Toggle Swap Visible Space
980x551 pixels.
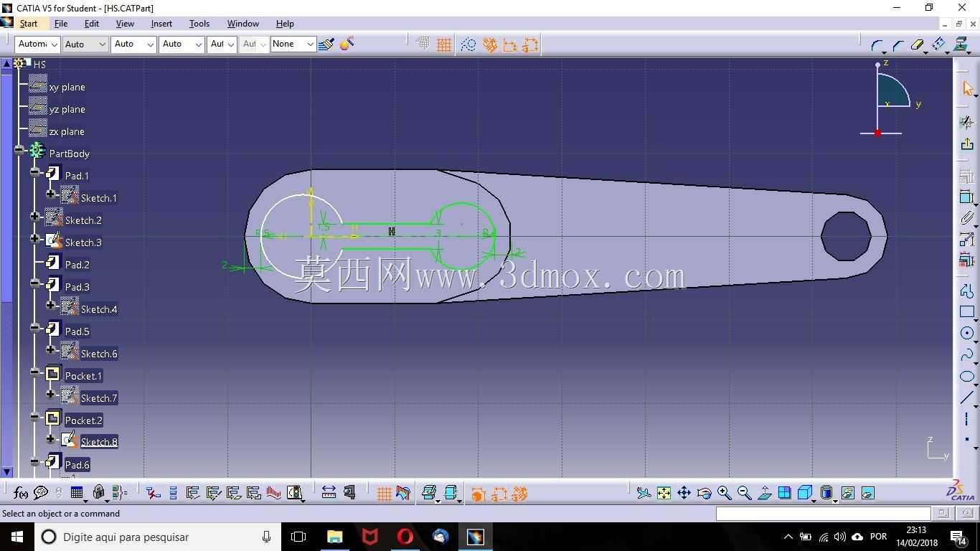point(867,493)
